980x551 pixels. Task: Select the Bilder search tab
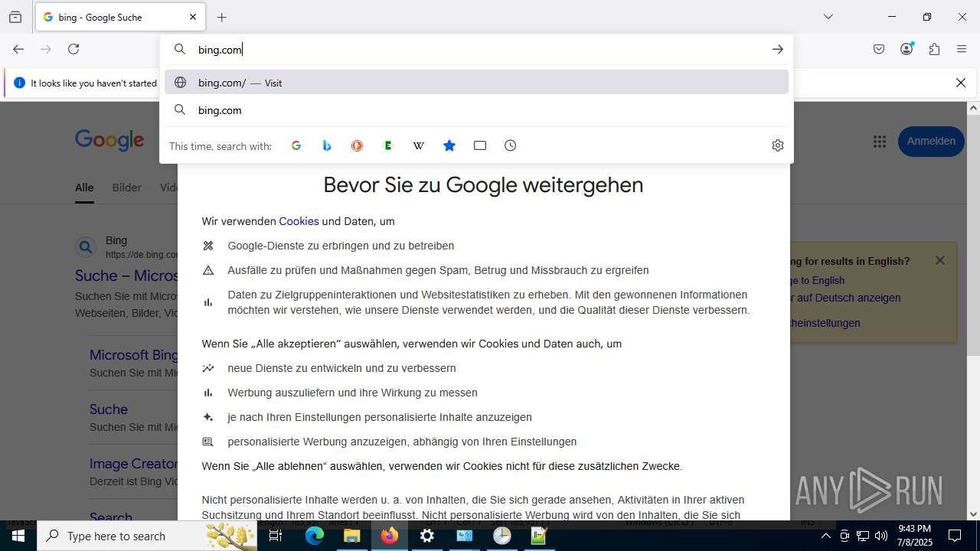[127, 187]
